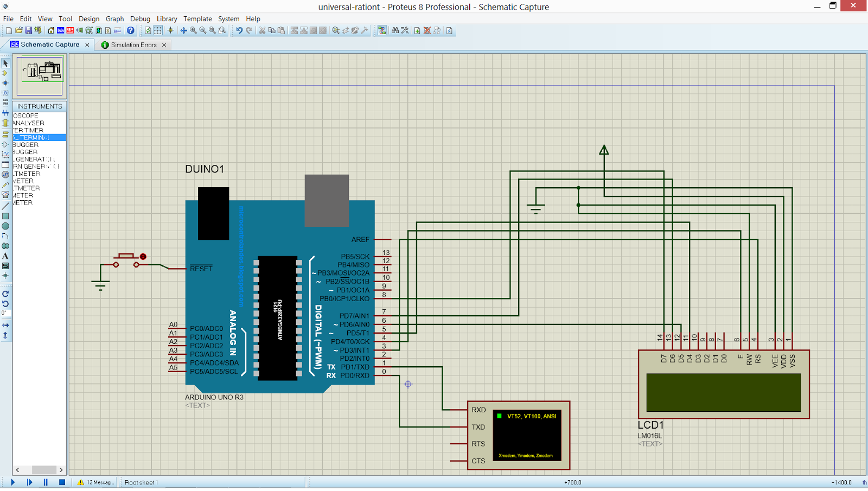Screen dimensions: 868x491
Task: Toggle the grid display button
Action: click(x=158, y=30)
